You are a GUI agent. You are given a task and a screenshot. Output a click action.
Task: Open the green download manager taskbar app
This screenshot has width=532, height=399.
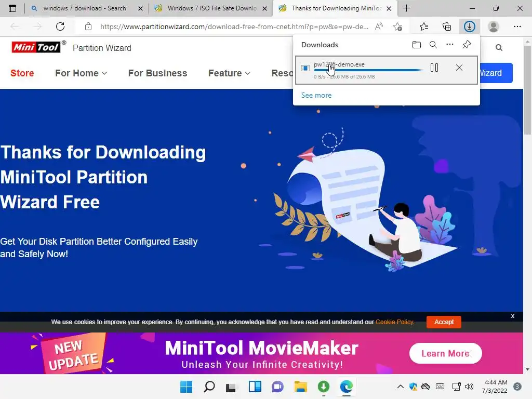click(x=323, y=387)
